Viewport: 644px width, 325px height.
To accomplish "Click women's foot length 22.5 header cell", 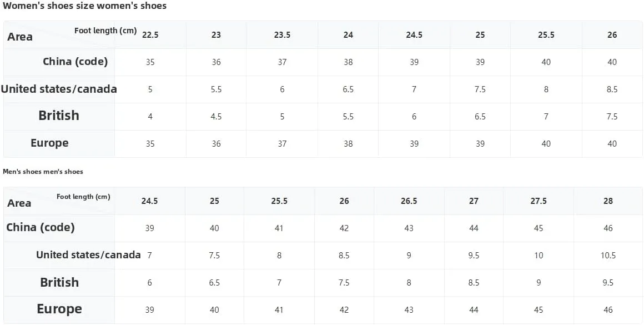I will click(x=150, y=35).
